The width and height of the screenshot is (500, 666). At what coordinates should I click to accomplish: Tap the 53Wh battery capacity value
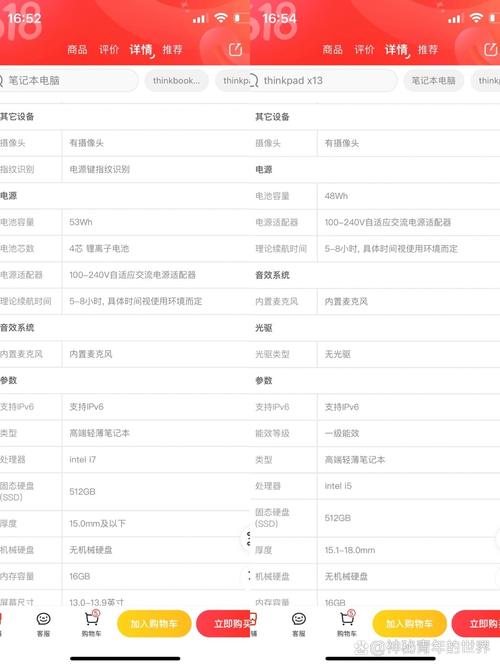pos(81,222)
